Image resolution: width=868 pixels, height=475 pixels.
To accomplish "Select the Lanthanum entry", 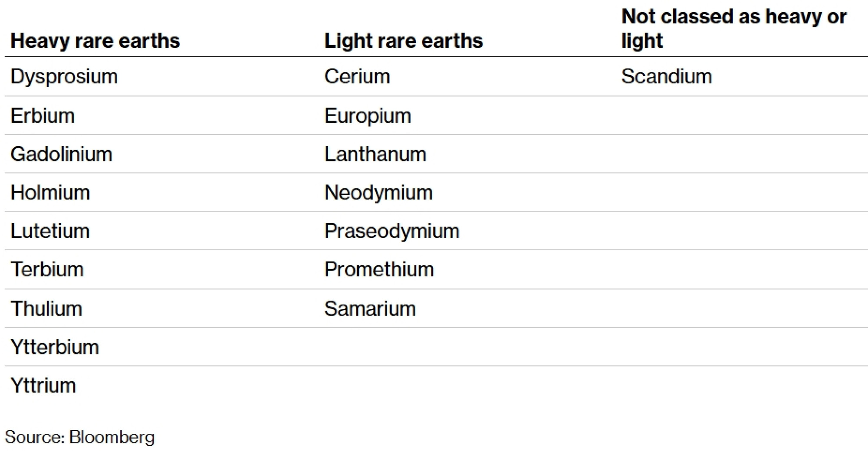I will [x=375, y=154].
